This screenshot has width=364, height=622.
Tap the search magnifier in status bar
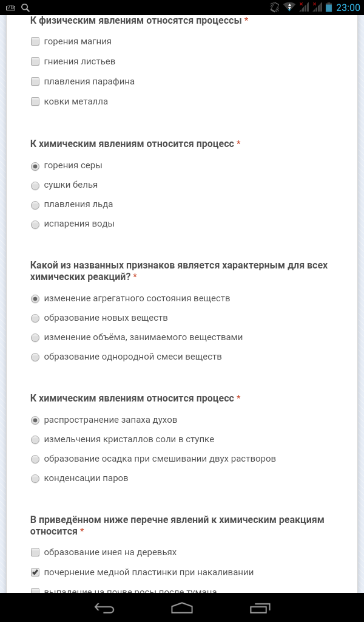coord(25,7)
